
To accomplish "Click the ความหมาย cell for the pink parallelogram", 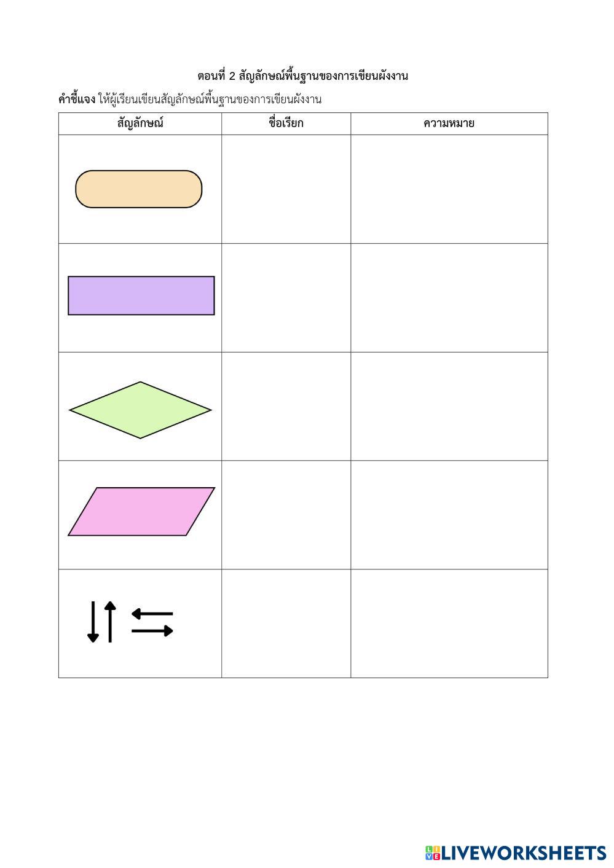I will click(449, 515).
